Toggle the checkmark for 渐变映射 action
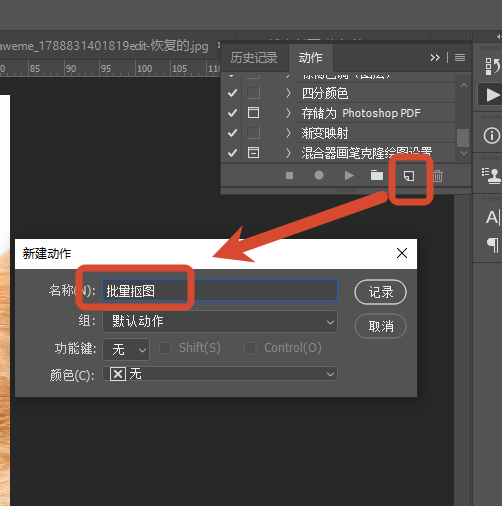Viewport: 502px width, 506px height. point(232,133)
